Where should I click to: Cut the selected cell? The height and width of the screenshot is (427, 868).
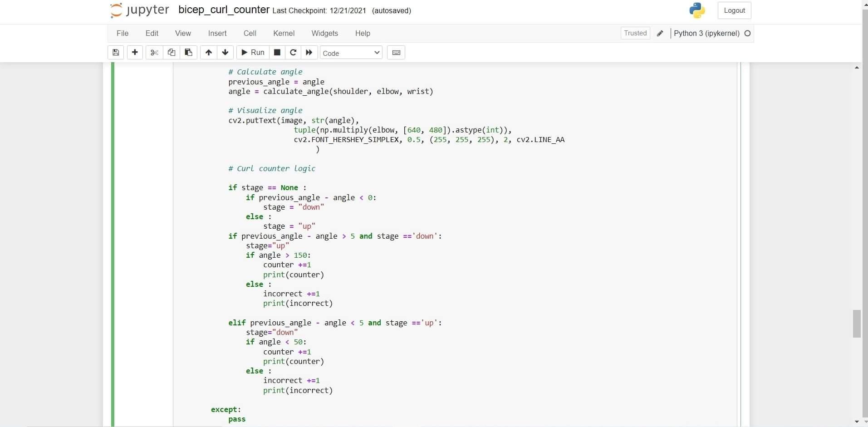(x=154, y=52)
